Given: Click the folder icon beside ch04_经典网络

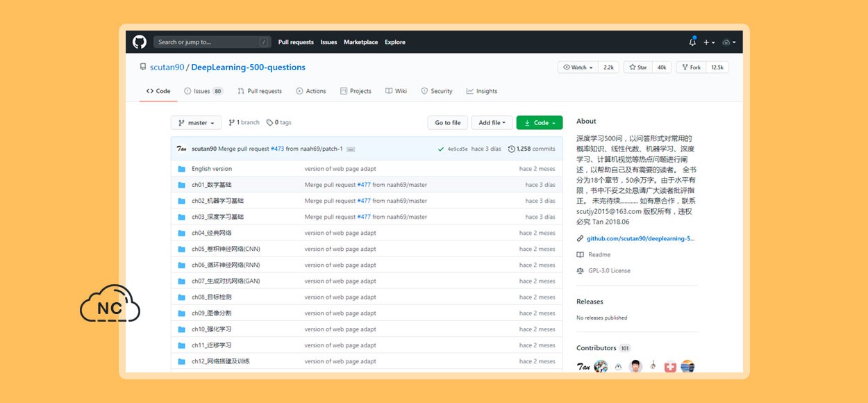Looking at the screenshot, I should (181, 233).
